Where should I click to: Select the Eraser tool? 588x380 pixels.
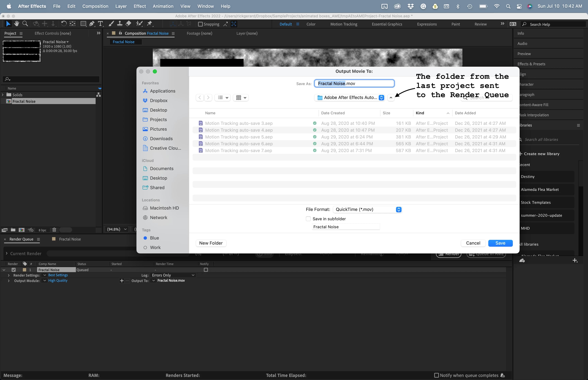(128, 24)
